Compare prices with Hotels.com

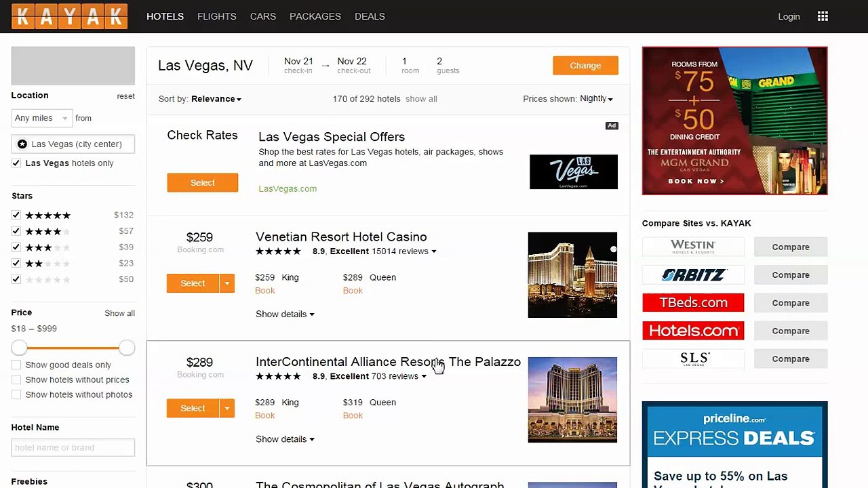791,331
